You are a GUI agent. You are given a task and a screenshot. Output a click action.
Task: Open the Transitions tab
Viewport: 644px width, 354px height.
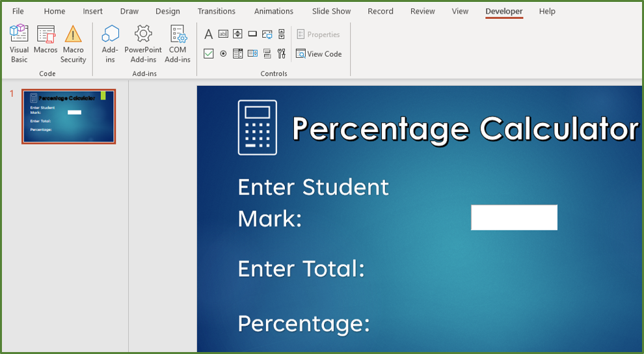(217, 11)
